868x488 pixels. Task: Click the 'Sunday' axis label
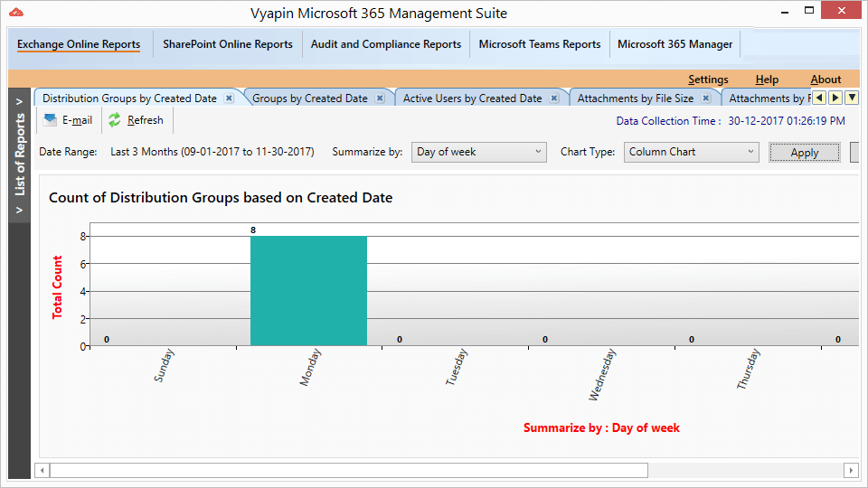coord(164,365)
